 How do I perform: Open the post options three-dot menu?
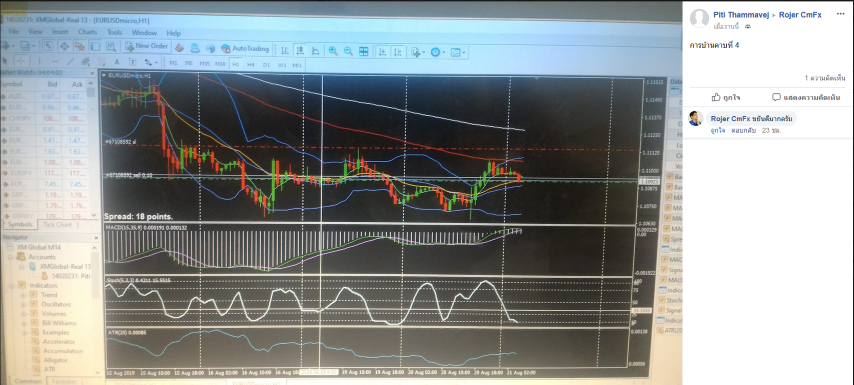pyautogui.click(x=841, y=15)
